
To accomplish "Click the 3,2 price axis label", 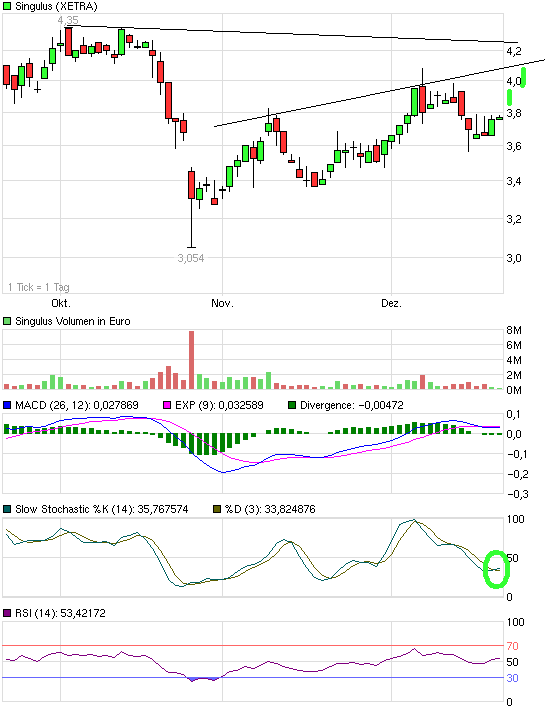I will pos(514,219).
